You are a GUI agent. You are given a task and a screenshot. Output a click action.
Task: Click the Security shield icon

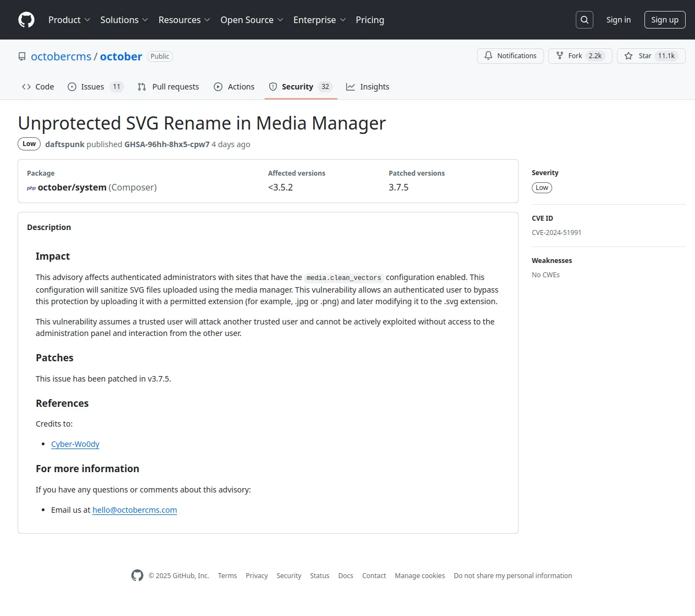tap(273, 87)
